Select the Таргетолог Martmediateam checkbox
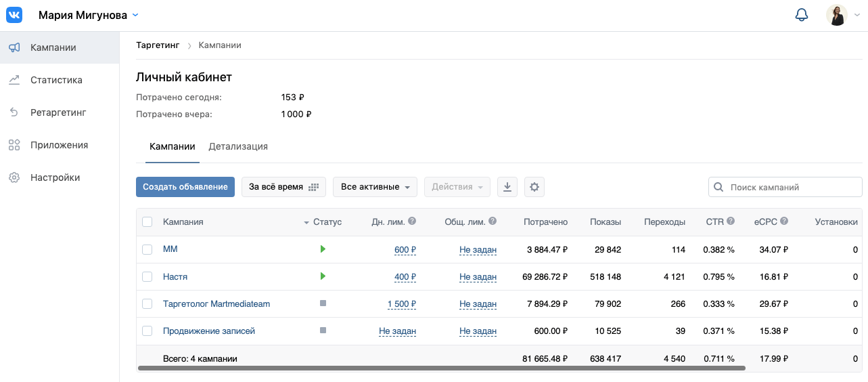Image resolution: width=868 pixels, height=382 pixels. [x=147, y=303]
